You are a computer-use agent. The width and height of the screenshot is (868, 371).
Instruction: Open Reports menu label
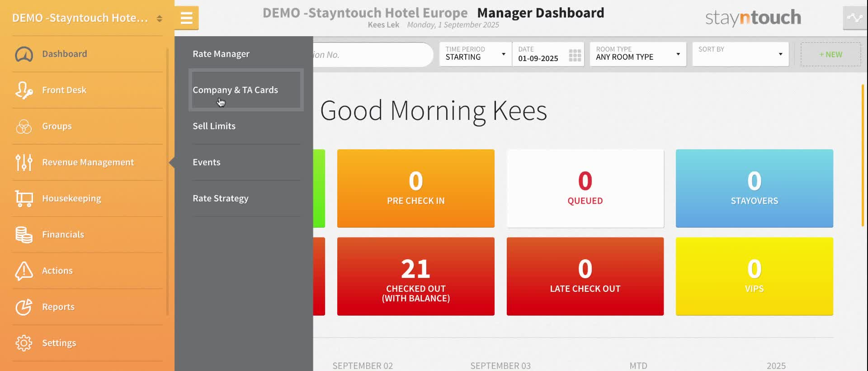coord(58,307)
